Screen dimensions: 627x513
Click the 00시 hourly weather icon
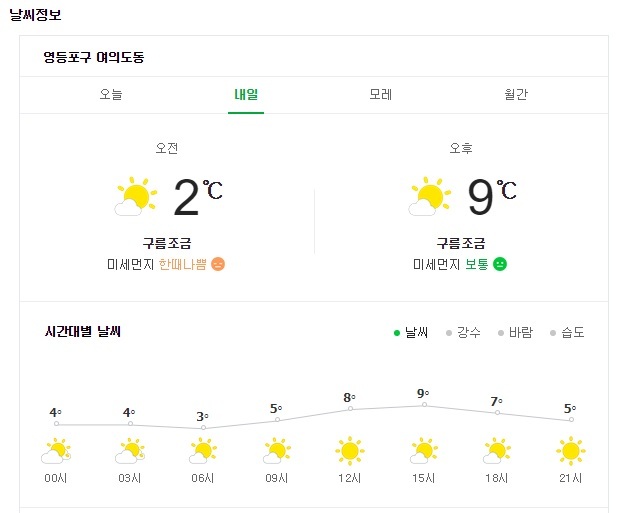(56, 451)
